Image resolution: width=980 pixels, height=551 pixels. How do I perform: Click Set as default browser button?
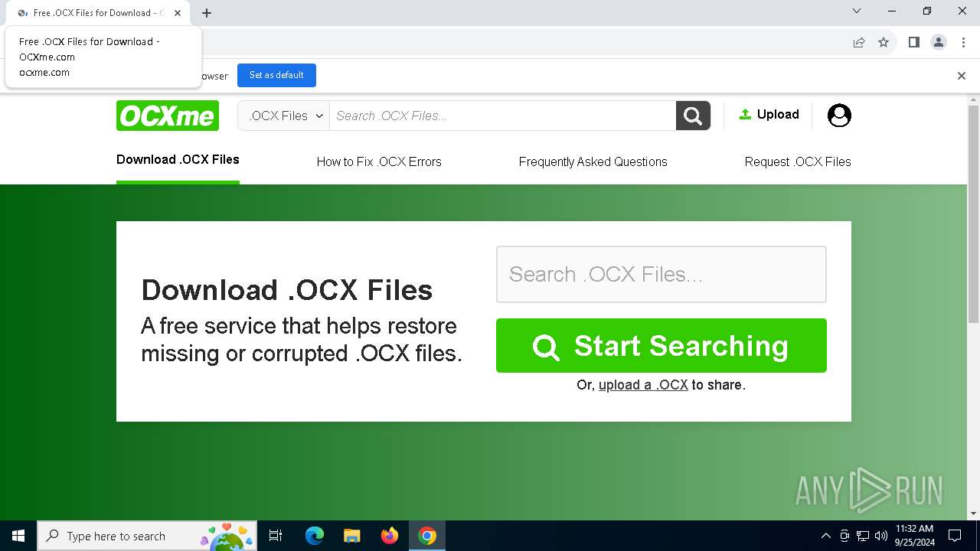(x=276, y=75)
